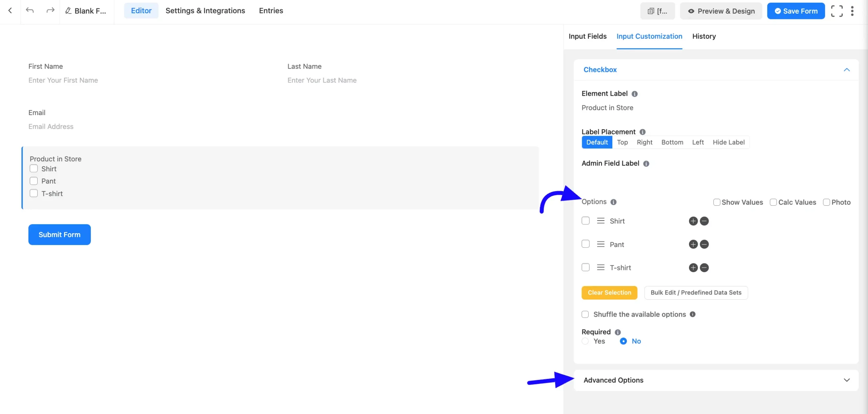Click the redo arrow icon

pos(50,11)
